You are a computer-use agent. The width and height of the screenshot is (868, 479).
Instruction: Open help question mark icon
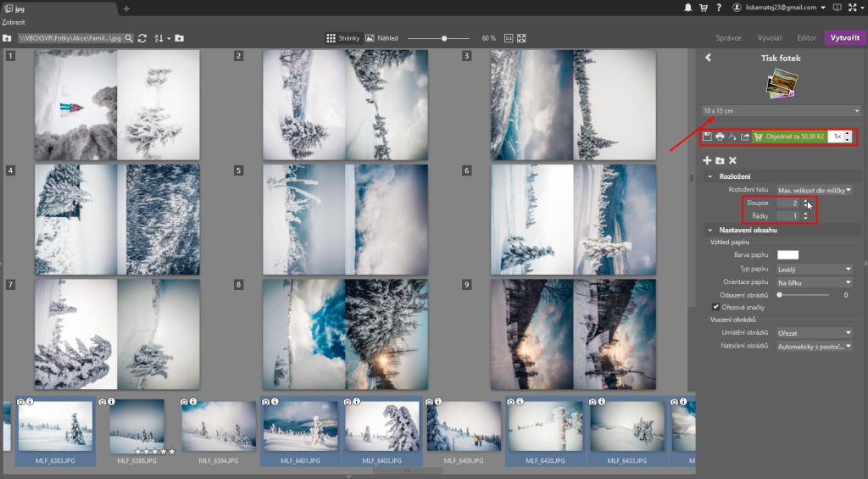[719, 8]
